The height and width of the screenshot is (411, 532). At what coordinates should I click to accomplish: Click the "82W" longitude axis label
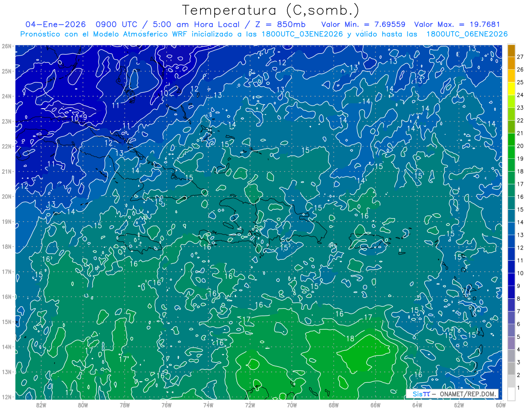pos(41,405)
